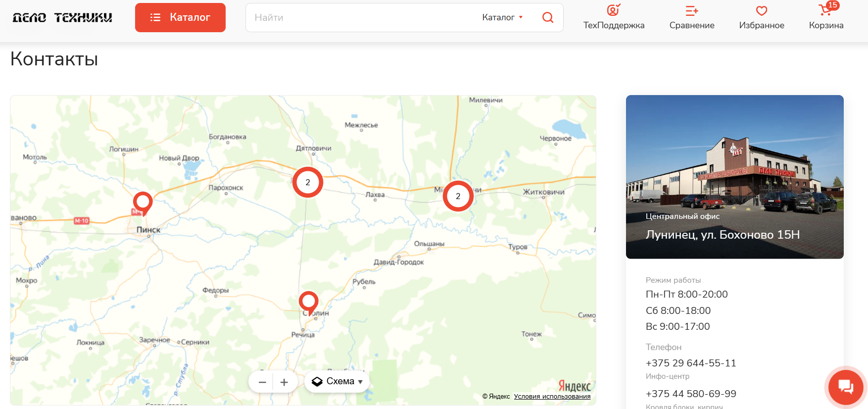Image resolution: width=868 pixels, height=409 pixels.
Task: Click the cart badge showing 15
Action: click(x=832, y=5)
